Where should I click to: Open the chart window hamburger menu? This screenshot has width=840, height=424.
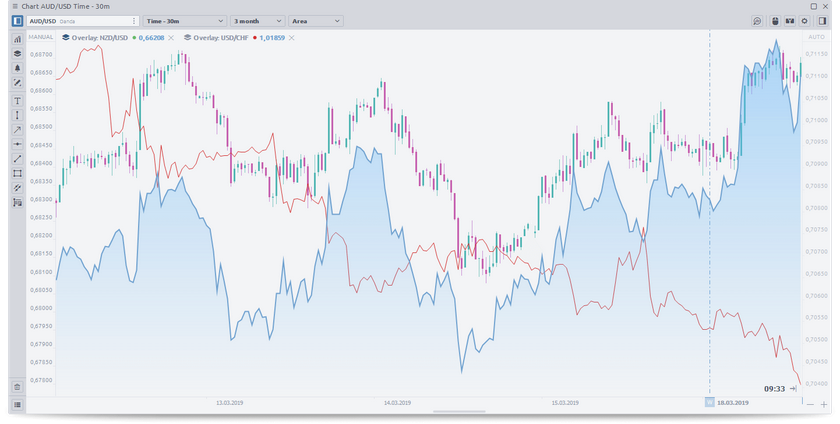pyautogui.click(x=14, y=6)
